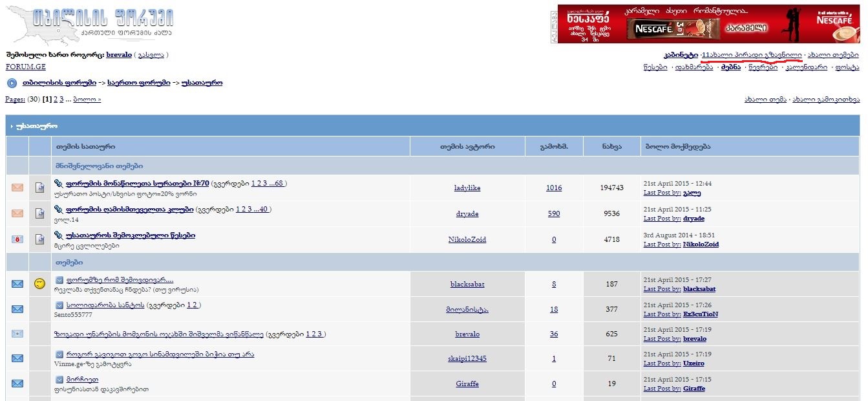Click document icon in ფორუმის ღამისმთეველთა კლუბი row
The image size is (868, 401).
[40, 213]
